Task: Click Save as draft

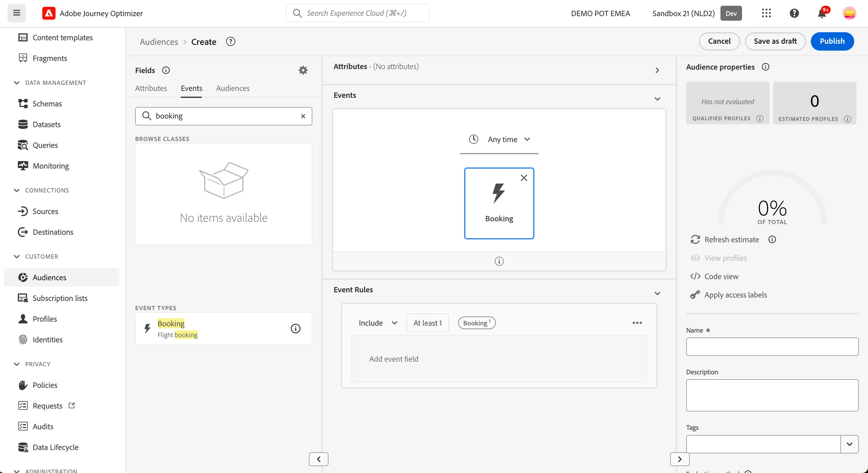Action: (x=775, y=41)
